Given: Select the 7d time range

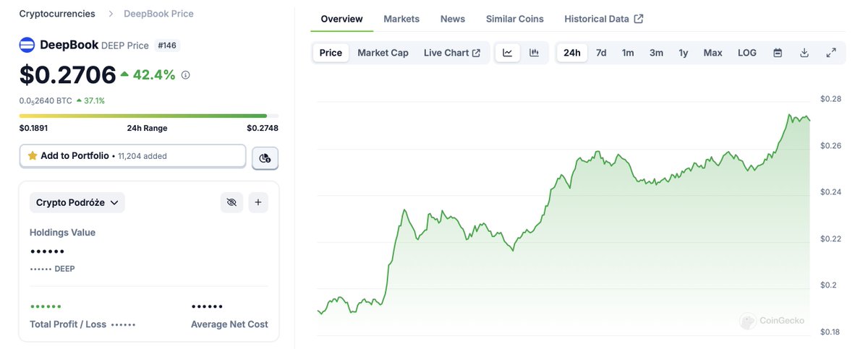Looking at the screenshot, I should click(x=601, y=53).
